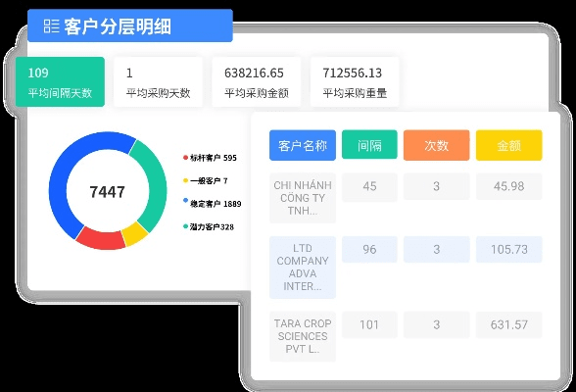Toggle the 潜力客户 328 legend entry
The width and height of the screenshot is (576, 392).
coord(209,226)
